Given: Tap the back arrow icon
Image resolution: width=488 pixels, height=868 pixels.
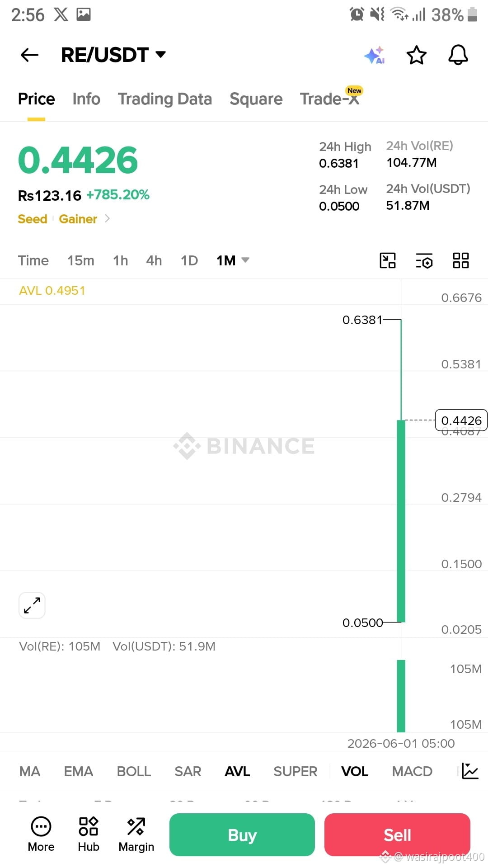Looking at the screenshot, I should coord(30,55).
